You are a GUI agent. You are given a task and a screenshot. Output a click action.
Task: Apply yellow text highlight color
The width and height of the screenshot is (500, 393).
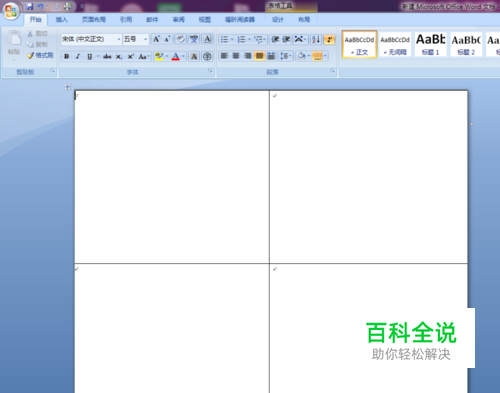(x=159, y=56)
